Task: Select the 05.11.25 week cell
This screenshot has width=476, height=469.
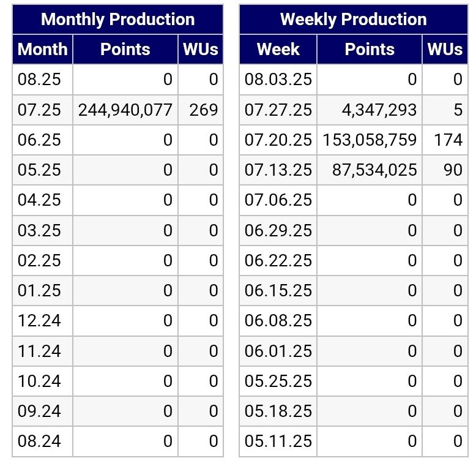Action: [x=278, y=441]
